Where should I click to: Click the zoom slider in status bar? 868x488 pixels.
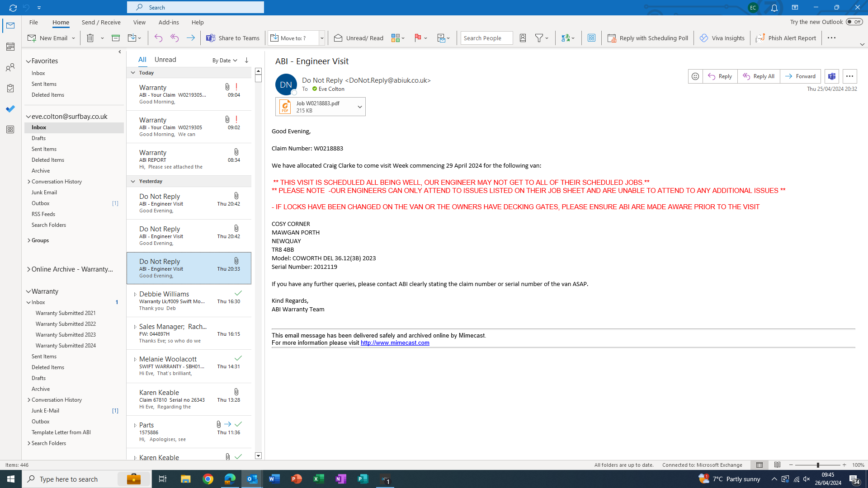coord(817,465)
